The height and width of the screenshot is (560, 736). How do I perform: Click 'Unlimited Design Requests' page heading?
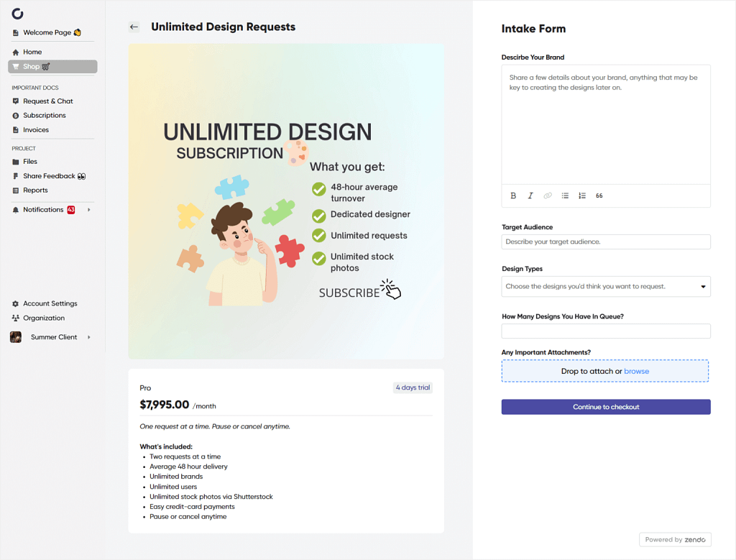223,27
